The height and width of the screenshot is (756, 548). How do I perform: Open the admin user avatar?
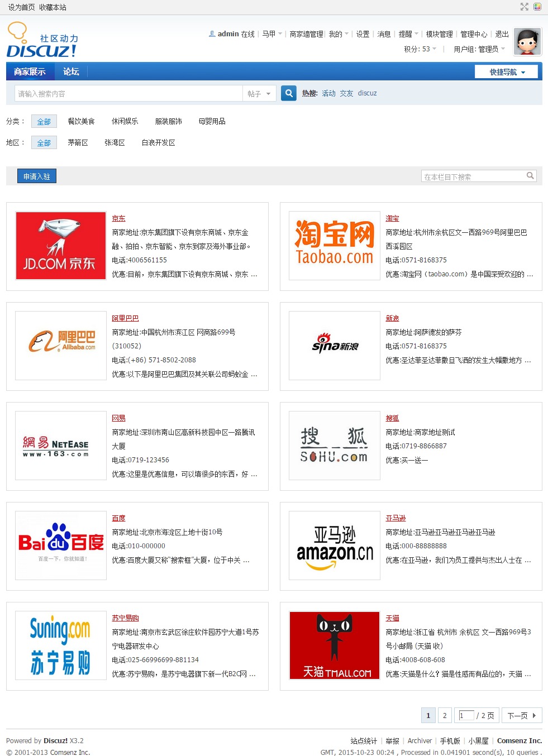(x=527, y=42)
